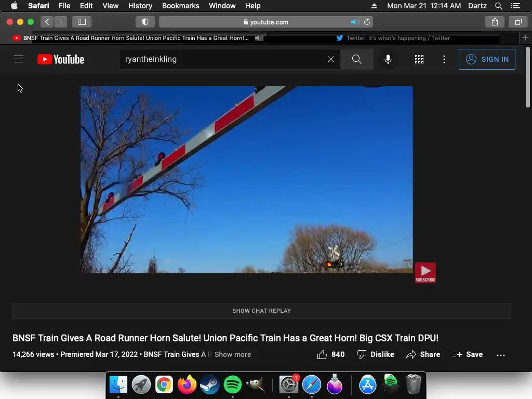532x399 pixels.
Task: Click the red Subscribe watermark on the video
Action: point(425,272)
